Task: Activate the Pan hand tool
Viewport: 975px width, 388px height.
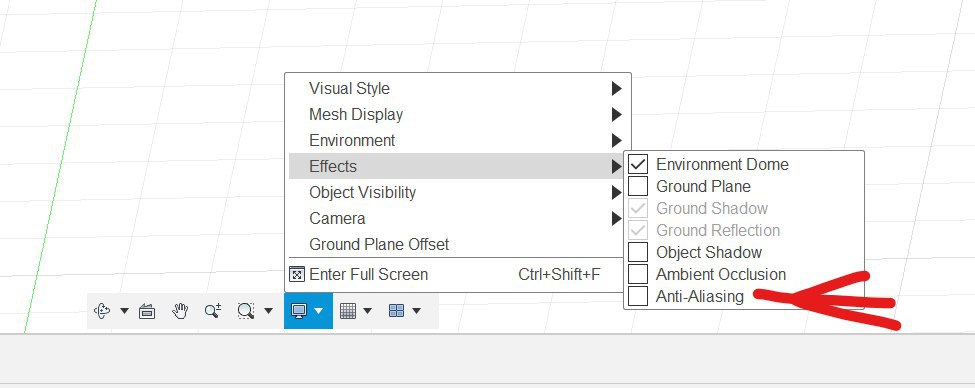Action: [x=180, y=311]
